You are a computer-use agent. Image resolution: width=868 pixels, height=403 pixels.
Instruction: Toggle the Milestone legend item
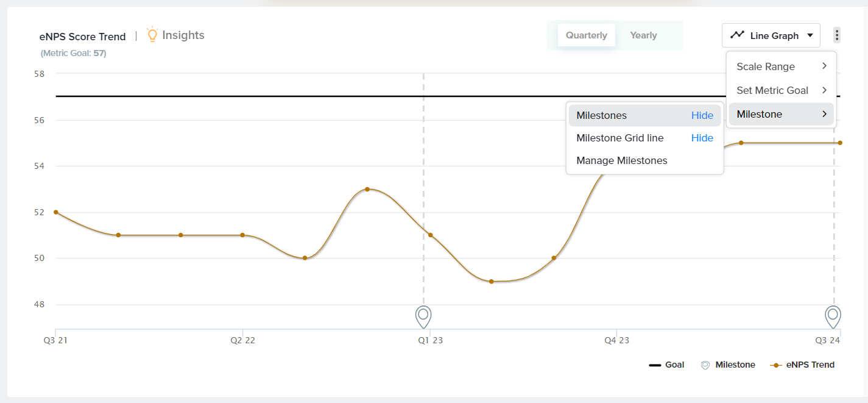pos(729,365)
